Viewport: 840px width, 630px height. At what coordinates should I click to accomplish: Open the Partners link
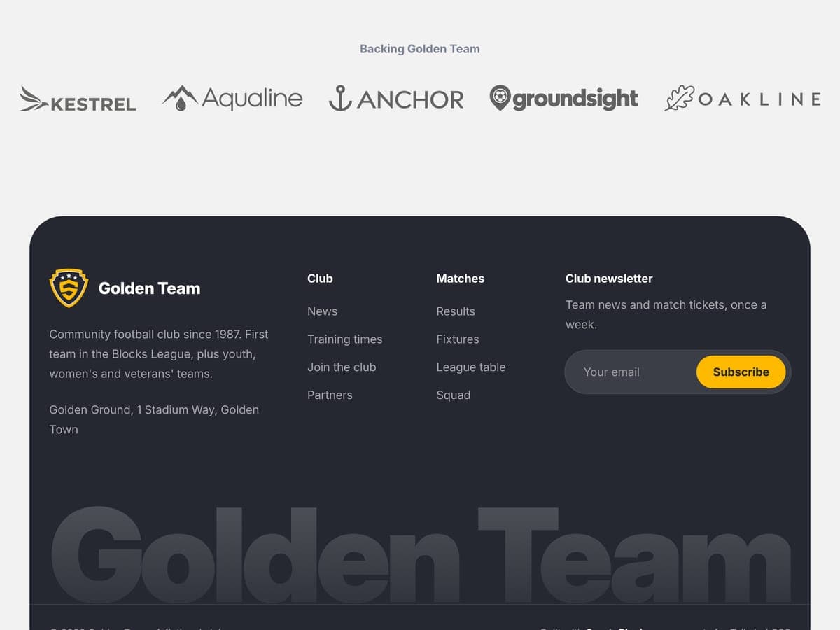tap(330, 395)
